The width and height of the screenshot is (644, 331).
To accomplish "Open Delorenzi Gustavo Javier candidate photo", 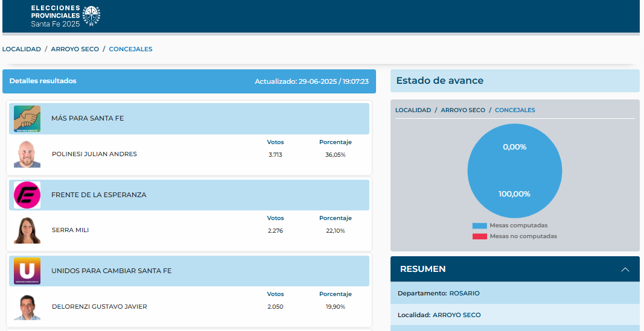I will (27, 307).
